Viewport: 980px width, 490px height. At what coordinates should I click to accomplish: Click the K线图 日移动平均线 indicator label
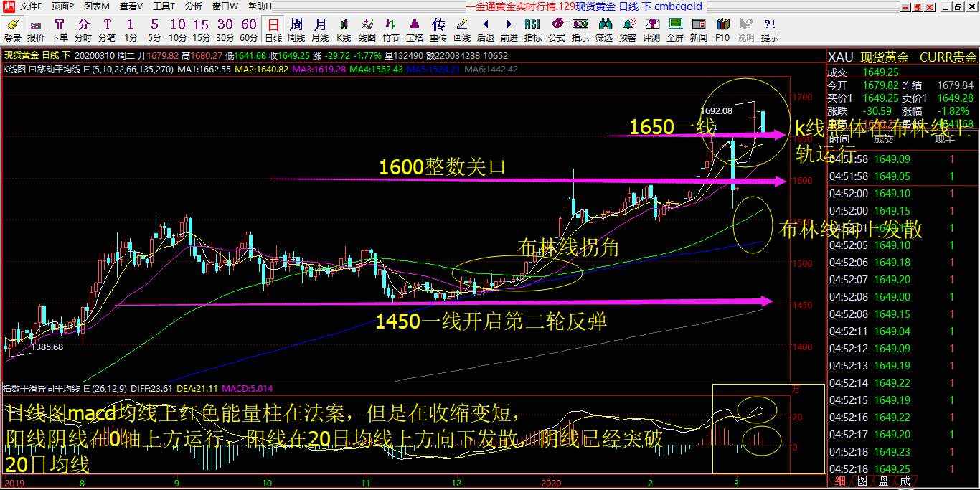(x=42, y=70)
